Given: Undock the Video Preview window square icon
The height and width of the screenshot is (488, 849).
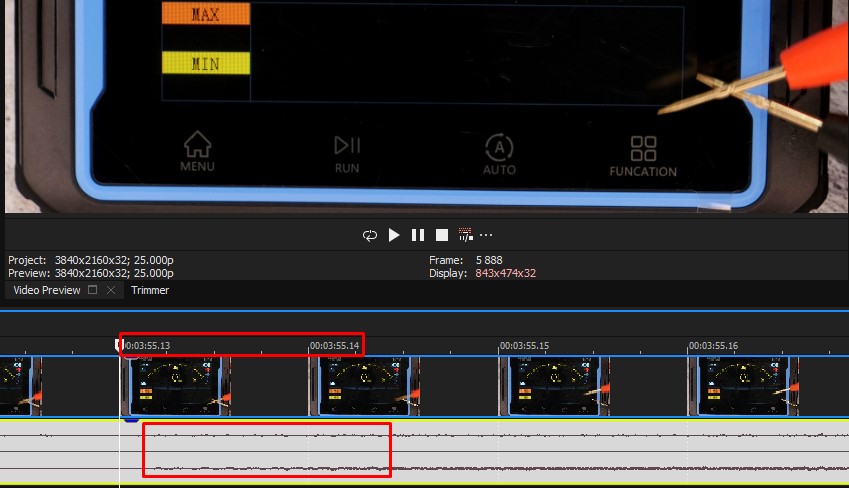Looking at the screenshot, I should (x=93, y=290).
